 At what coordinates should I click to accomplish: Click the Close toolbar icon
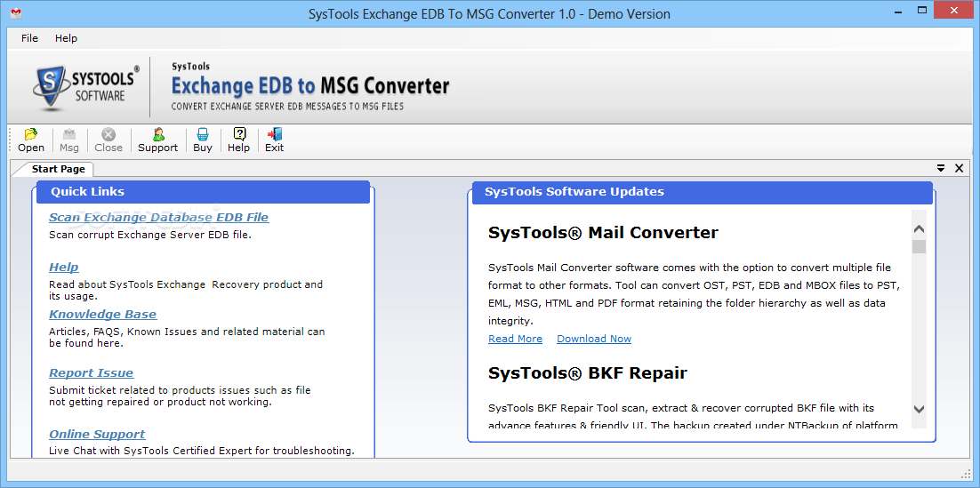coord(108,140)
